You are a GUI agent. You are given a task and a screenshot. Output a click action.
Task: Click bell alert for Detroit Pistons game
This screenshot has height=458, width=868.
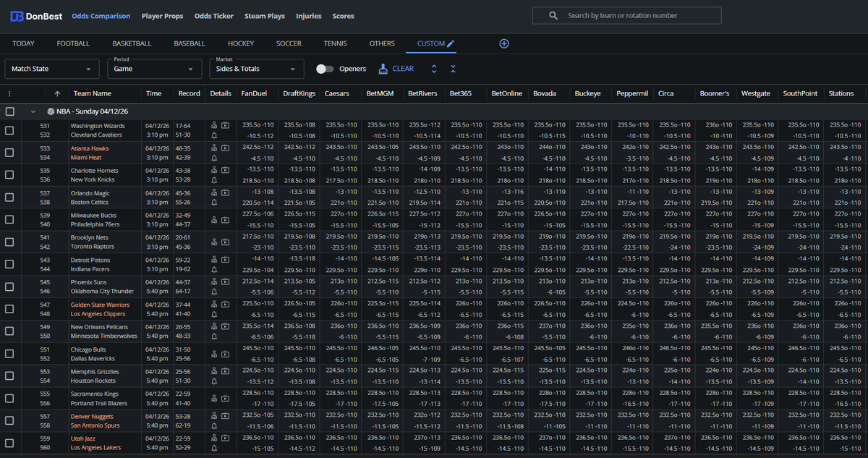pyautogui.click(x=215, y=270)
